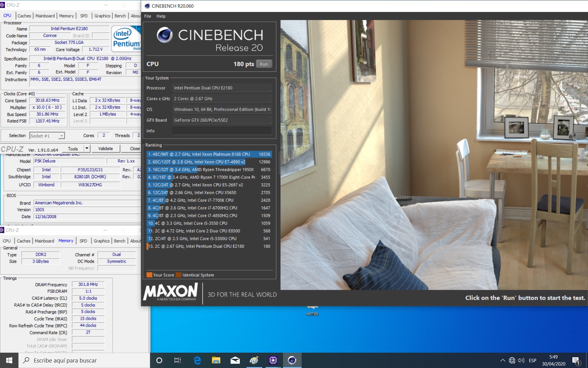Click the Cinebench 180 pts score

(x=244, y=64)
